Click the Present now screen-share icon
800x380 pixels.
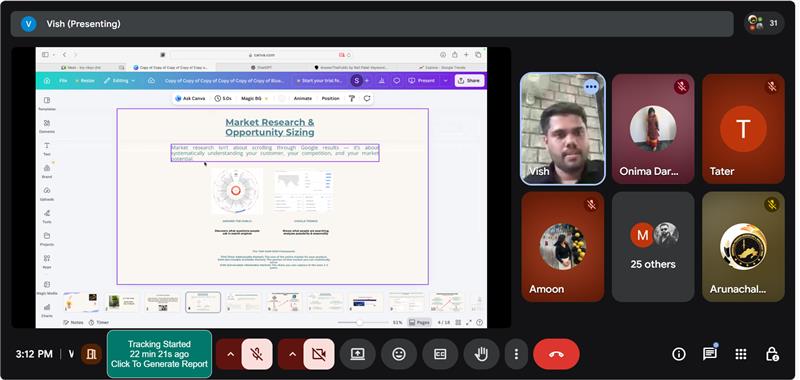click(358, 354)
